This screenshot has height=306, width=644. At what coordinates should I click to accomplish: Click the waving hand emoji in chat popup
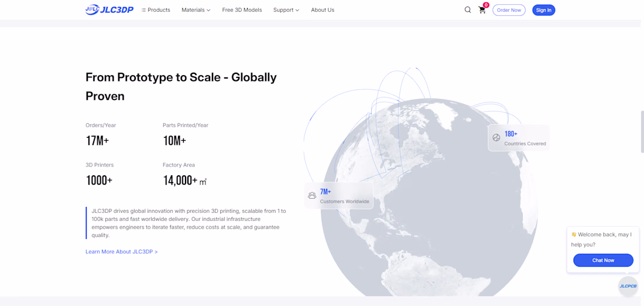[574, 234]
